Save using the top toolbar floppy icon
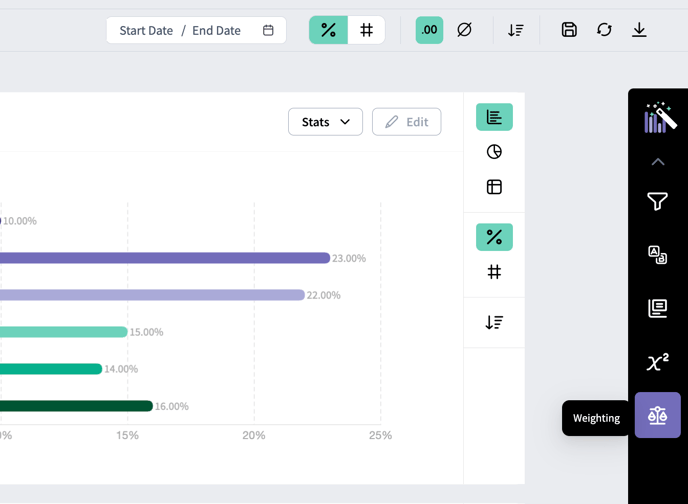This screenshot has height=504, width=688. tap(569, 30)
